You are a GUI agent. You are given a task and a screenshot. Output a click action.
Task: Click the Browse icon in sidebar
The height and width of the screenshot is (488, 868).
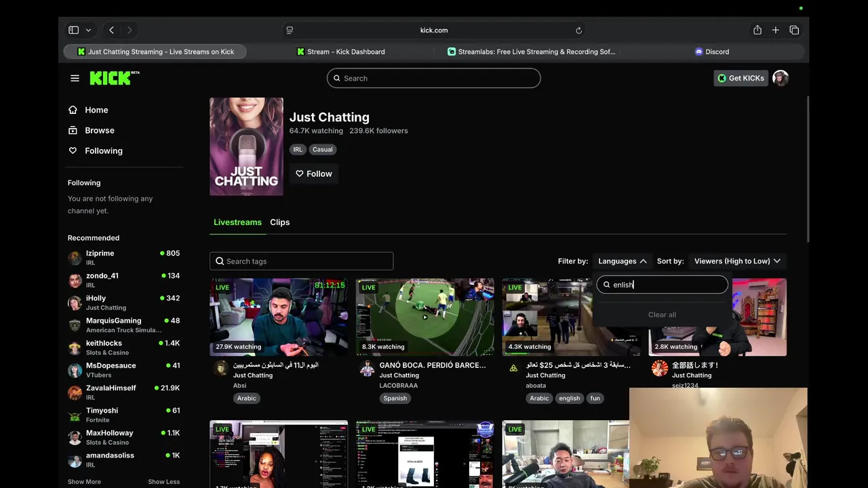coord(73,130)
